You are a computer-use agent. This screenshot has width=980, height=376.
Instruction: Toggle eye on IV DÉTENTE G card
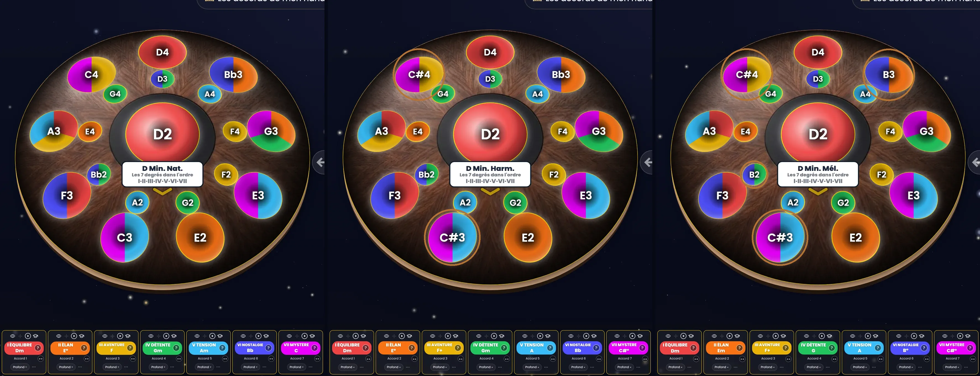click(x=806, y=336)
